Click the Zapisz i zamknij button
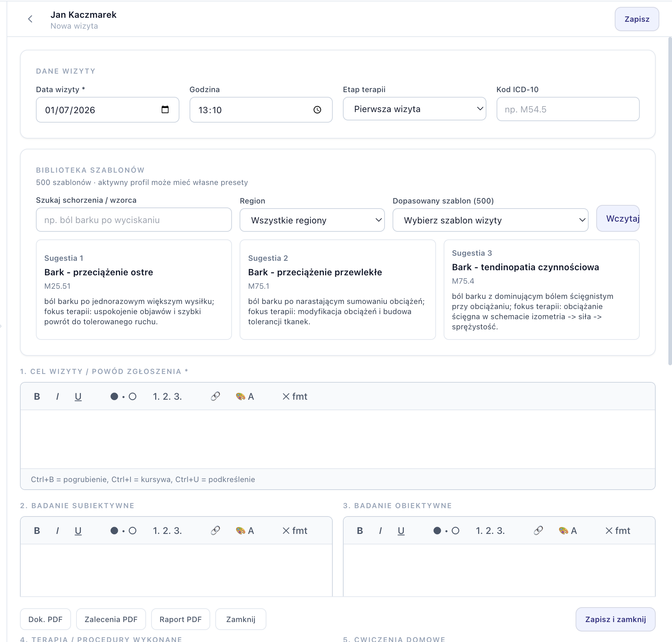This screenshot has height=642, width=672. pos(615,620)
